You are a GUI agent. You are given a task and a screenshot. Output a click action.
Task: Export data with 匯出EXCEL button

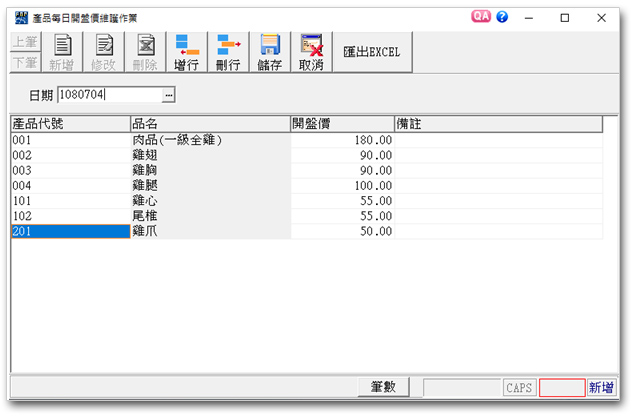tap(371, 52)
